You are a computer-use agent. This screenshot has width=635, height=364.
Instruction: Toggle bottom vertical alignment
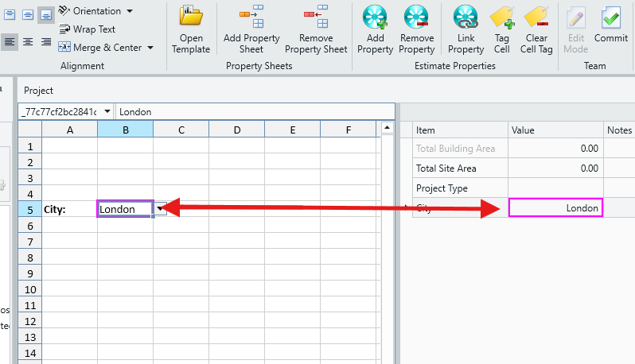(x=46, y=13)
